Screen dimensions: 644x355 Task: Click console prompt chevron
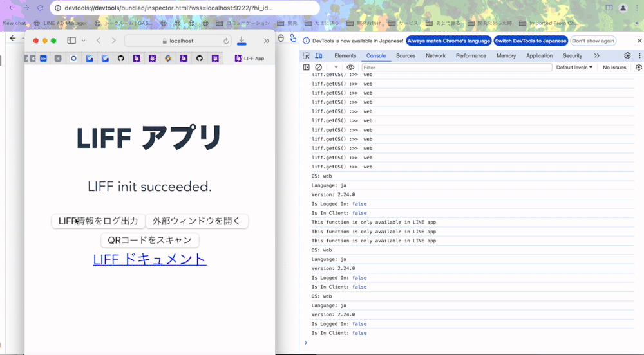(x=305, y=343)
